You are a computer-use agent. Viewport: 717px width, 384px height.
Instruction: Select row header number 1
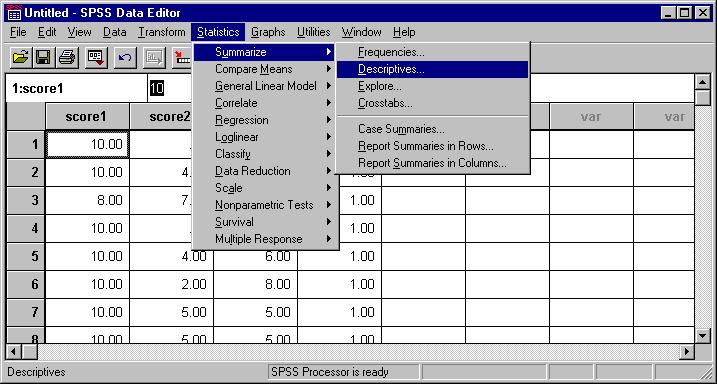26,145
